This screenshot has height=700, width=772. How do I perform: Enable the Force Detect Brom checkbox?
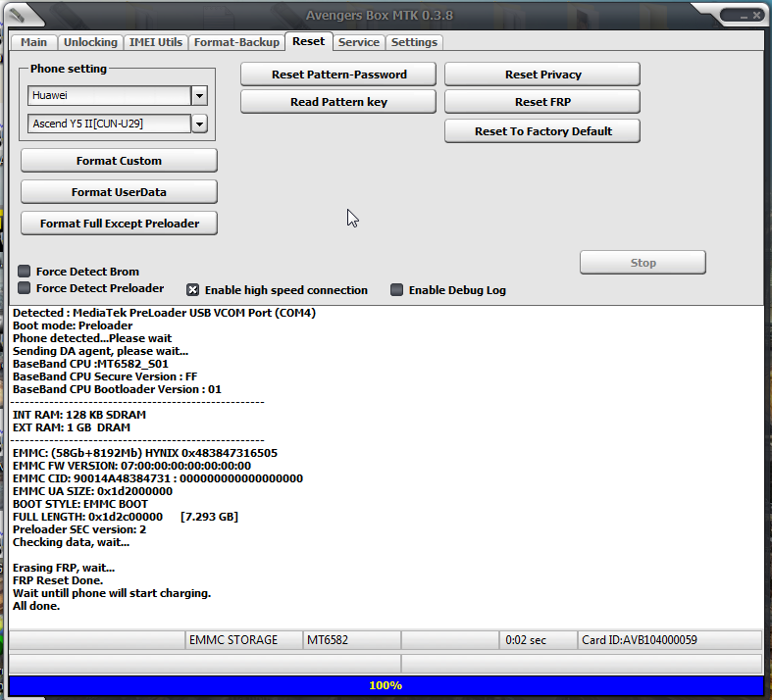point(24,271)
